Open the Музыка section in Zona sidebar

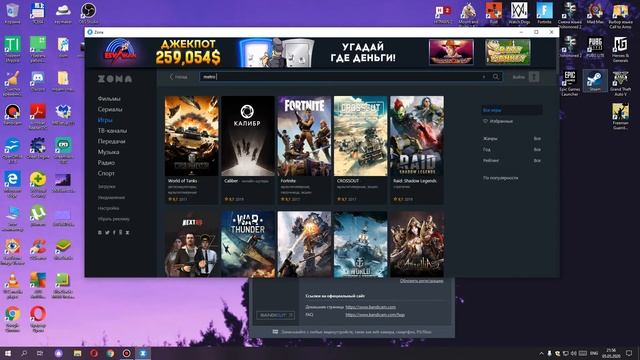[x=109, y=152]
